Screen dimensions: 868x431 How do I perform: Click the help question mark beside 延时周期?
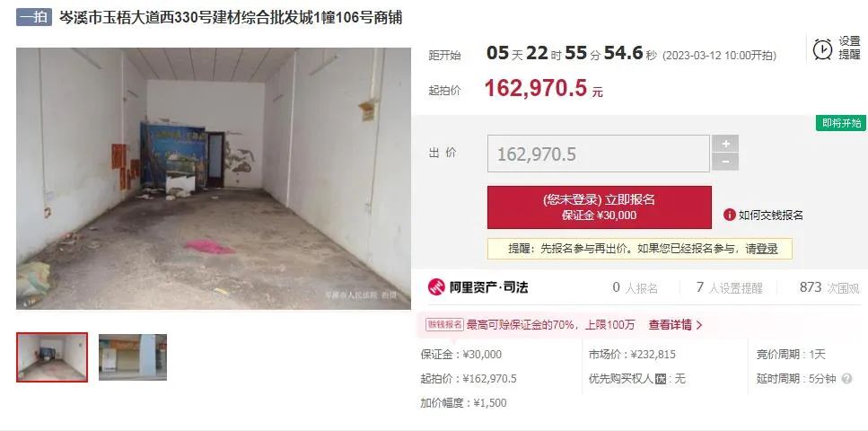(x=846, y=379)
